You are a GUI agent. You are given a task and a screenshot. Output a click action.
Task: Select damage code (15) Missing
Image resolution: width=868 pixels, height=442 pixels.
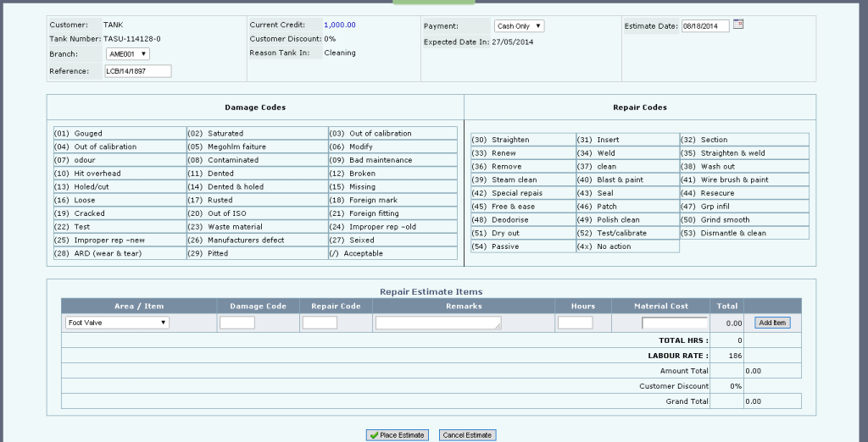click(393, 186)
